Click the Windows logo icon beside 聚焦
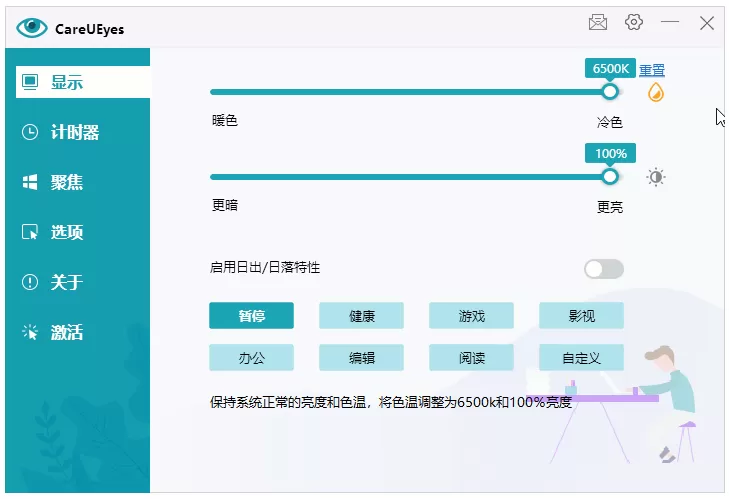Viewport: 729px width, 499px height. tap(30, 182)
